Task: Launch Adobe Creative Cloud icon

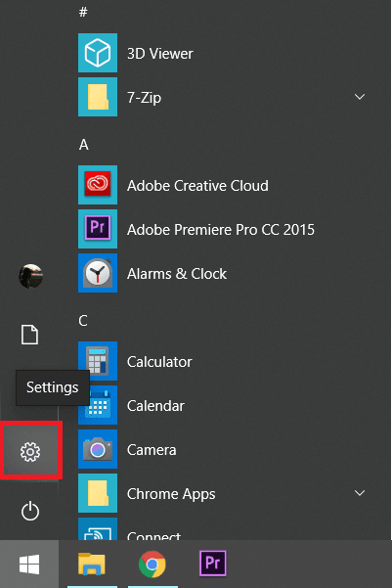Action: (98, 185)
